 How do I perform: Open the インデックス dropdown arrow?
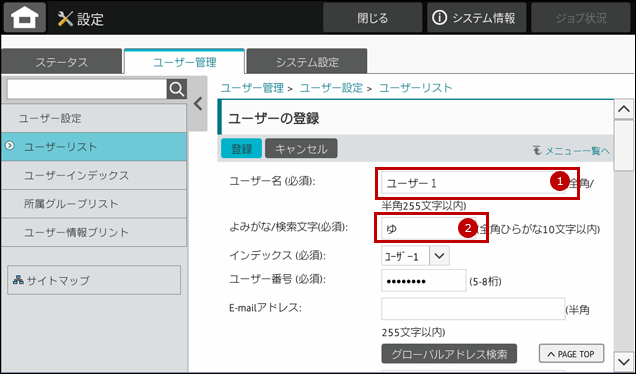click(x=439, y=256)
